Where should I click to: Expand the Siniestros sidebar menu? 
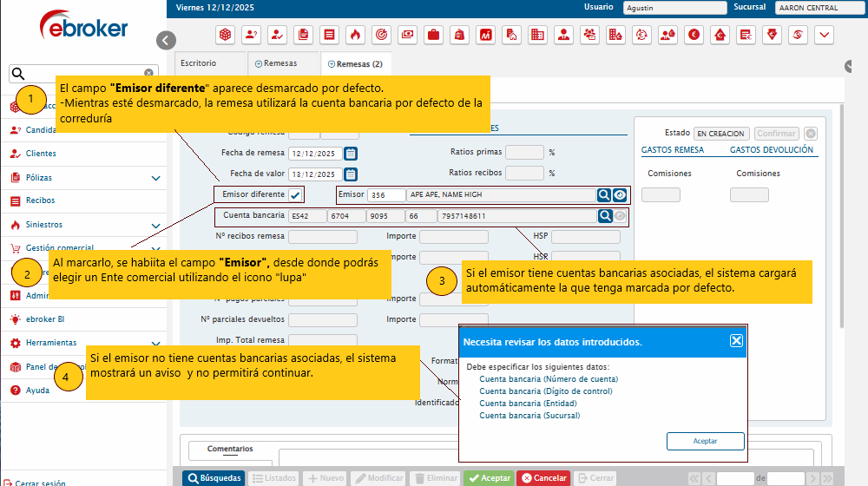156,225
